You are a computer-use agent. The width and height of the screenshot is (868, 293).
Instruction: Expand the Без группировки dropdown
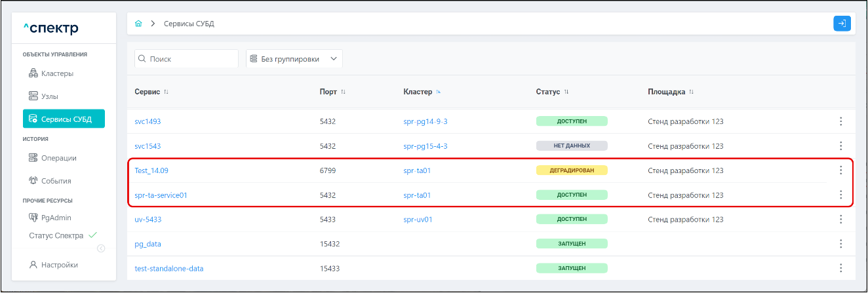click(x=294, y=59)
